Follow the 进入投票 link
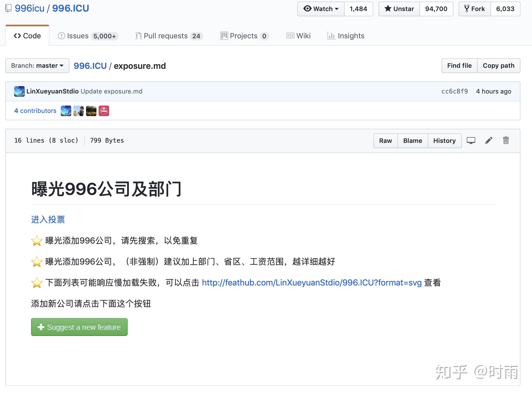532x394 pixels. click(48, 220)
